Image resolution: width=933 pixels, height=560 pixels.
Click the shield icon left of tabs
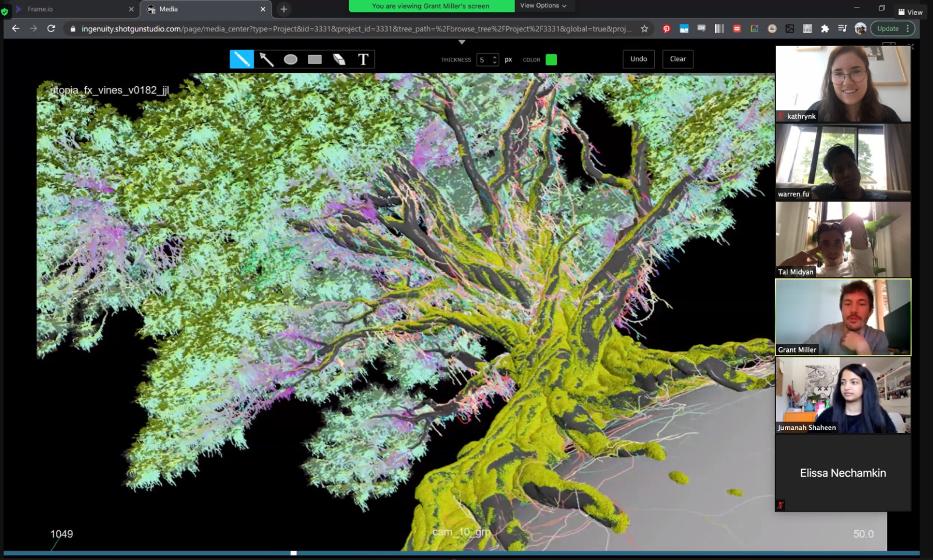5,11
